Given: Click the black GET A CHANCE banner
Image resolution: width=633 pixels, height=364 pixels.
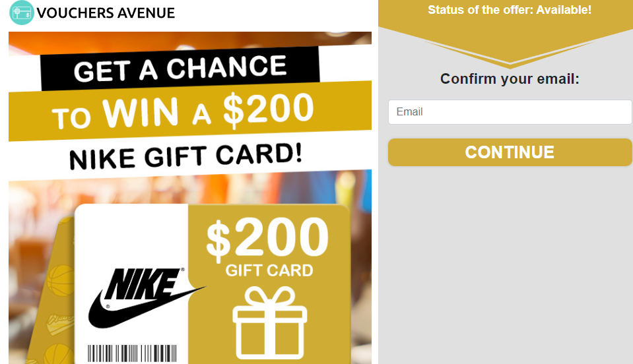Looking at the screenshot, I should coord(180,69).
